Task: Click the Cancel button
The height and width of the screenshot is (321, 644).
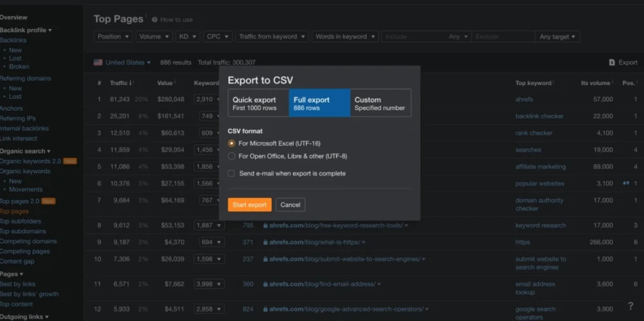Action: point(290,205)
